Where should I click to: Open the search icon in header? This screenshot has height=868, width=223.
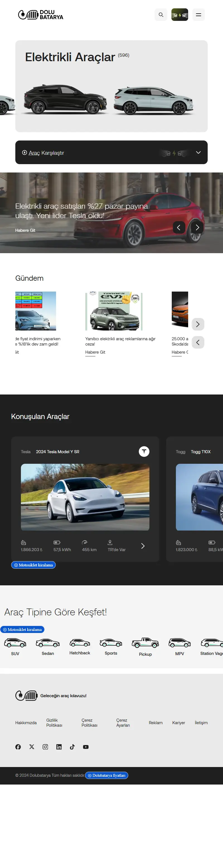(161, 15)
